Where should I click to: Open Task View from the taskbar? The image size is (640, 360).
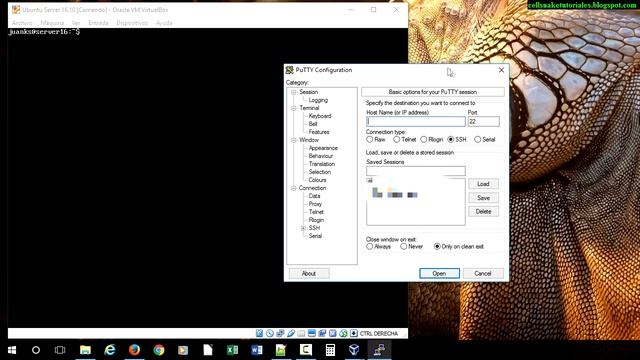click(x=60, y=350)
